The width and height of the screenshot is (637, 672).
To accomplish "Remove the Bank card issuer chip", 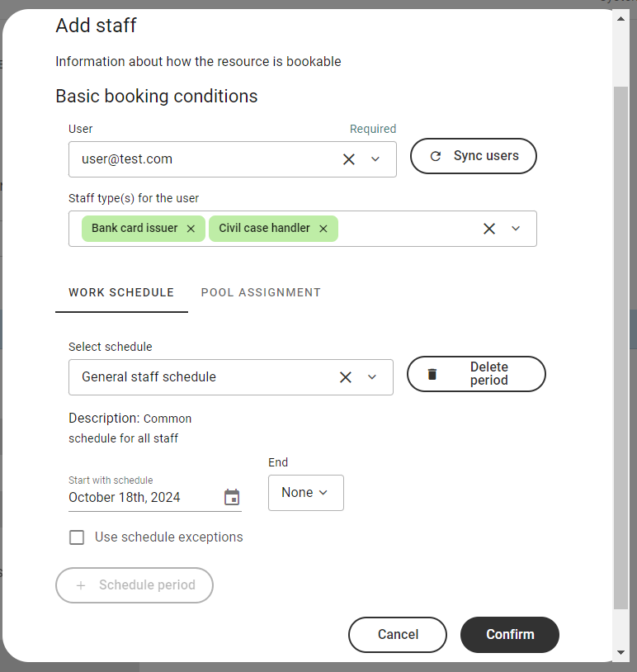I will (191, 229).
